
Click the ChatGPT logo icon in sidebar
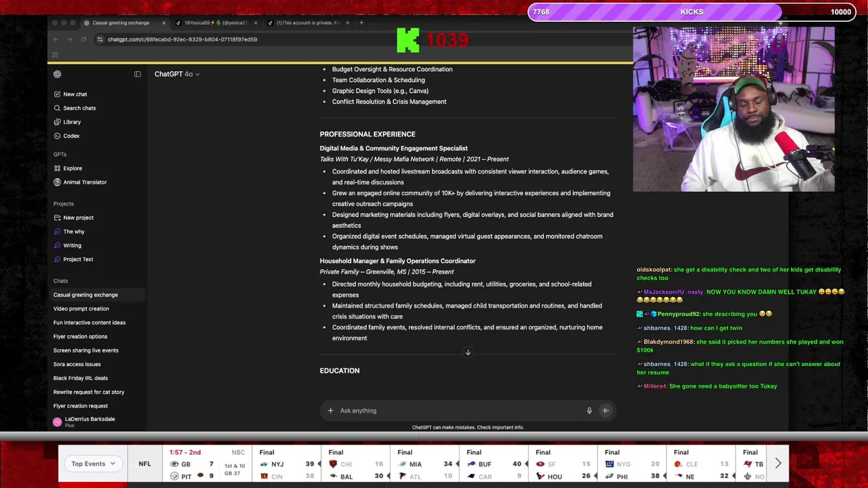coord(58,74)
